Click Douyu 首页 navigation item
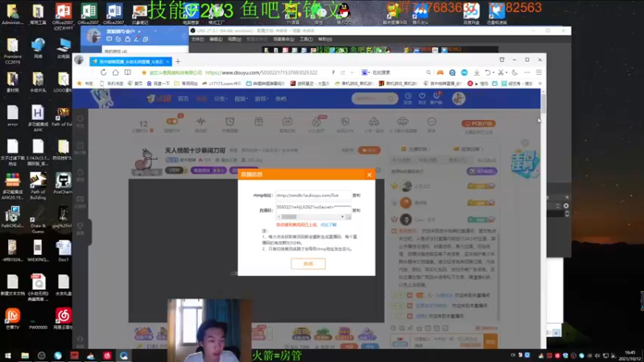 pos(183,99)
